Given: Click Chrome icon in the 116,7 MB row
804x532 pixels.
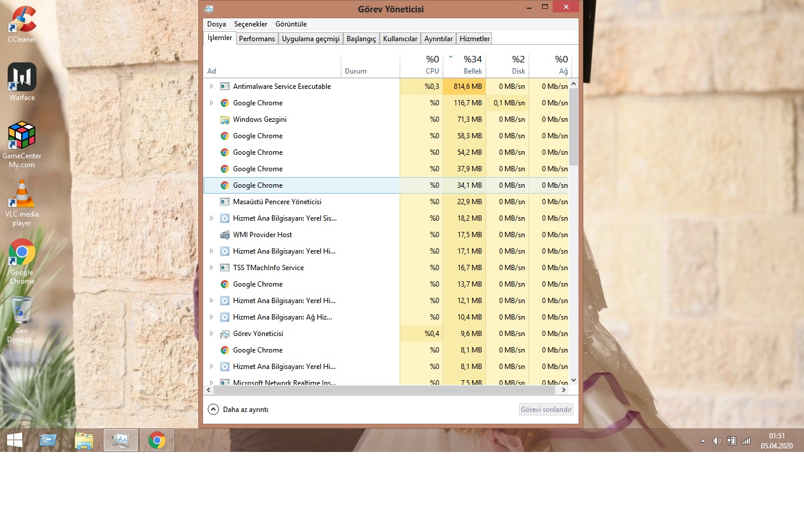Looking at the screenshot, I should (224, 103).
